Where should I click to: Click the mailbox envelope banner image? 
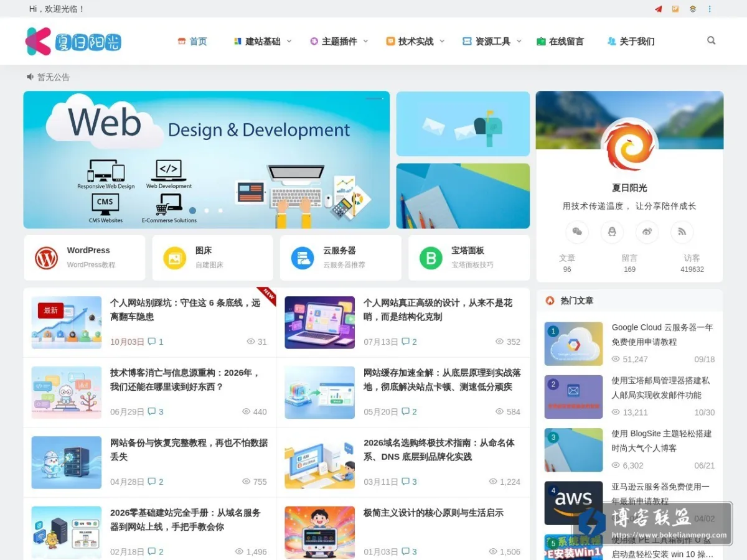pyautogui.click(x=463, y=124)
